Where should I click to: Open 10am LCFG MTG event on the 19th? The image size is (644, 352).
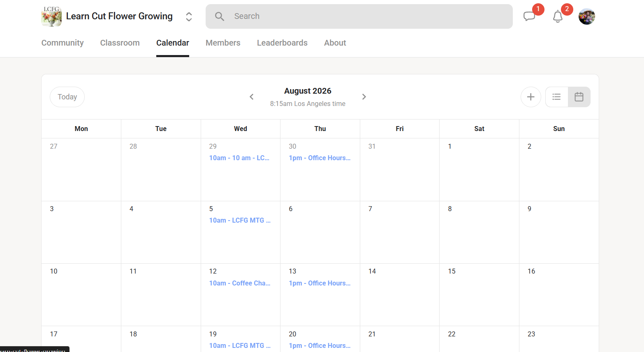point(240,346)
